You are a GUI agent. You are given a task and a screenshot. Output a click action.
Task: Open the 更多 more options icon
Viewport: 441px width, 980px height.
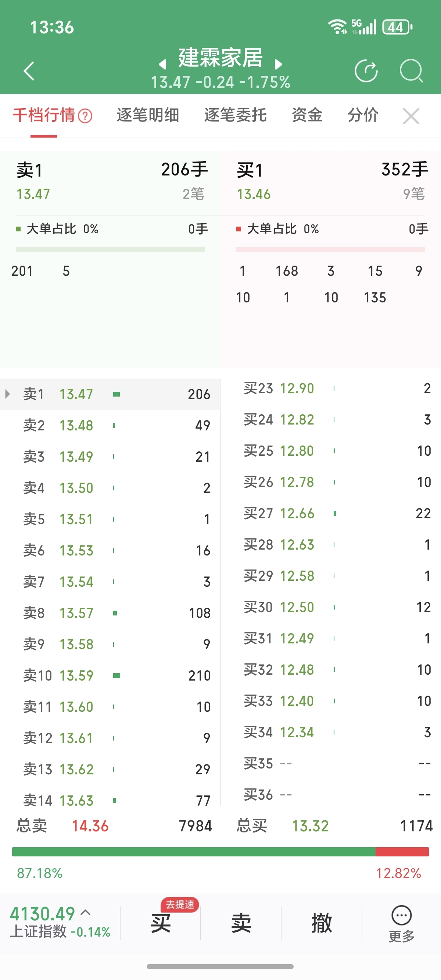401,923
